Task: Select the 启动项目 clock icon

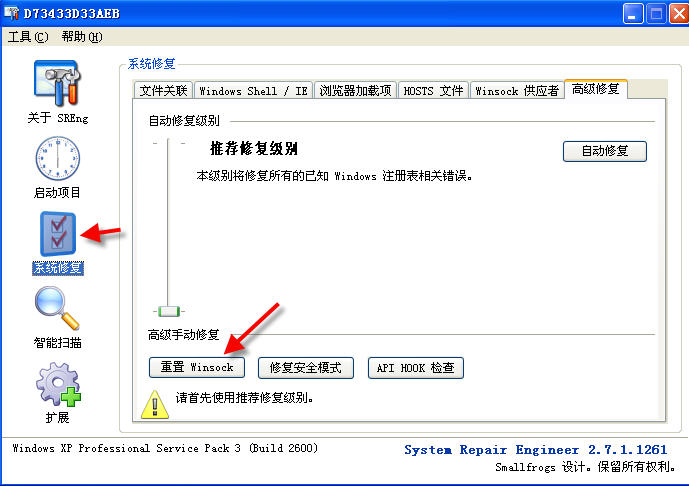Action: coord(58,158)
